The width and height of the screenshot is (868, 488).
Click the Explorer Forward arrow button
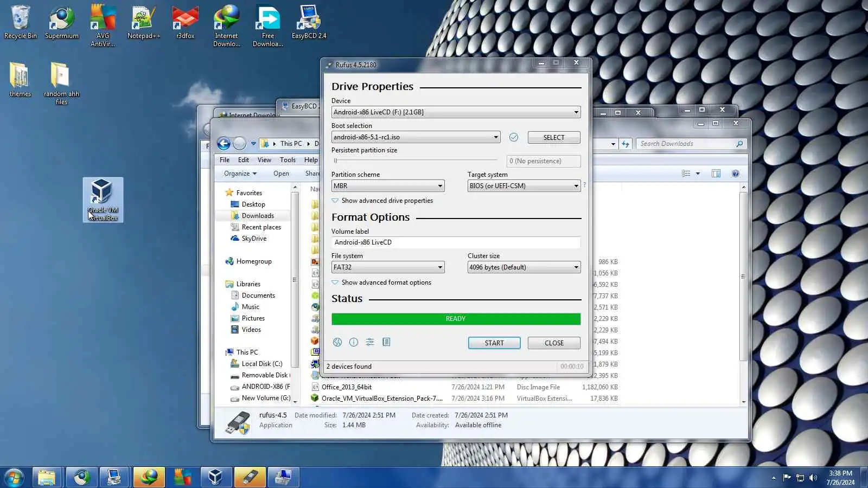point(239,144)
